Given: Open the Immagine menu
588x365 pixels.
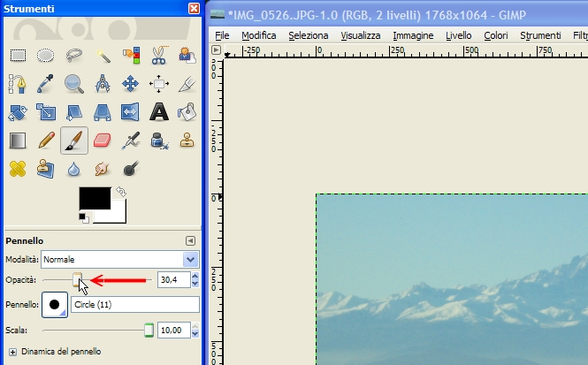Looking at the screenshot, I should 413,35.
